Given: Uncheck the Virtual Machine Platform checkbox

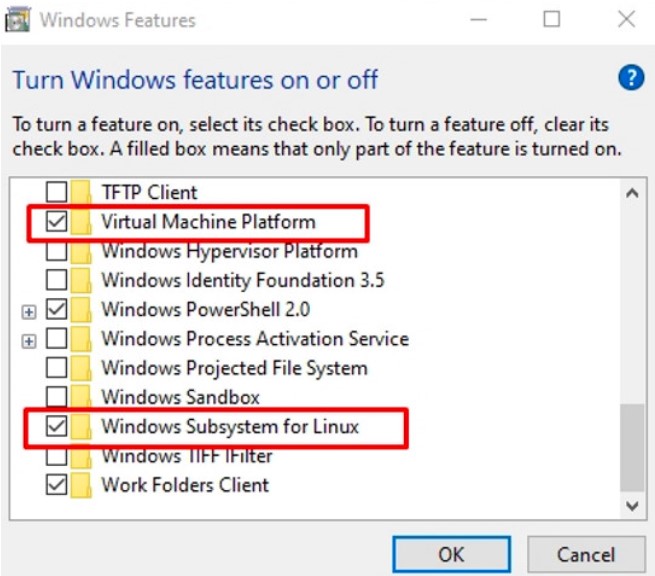Looking at the screenshot, I should [57, 222].
